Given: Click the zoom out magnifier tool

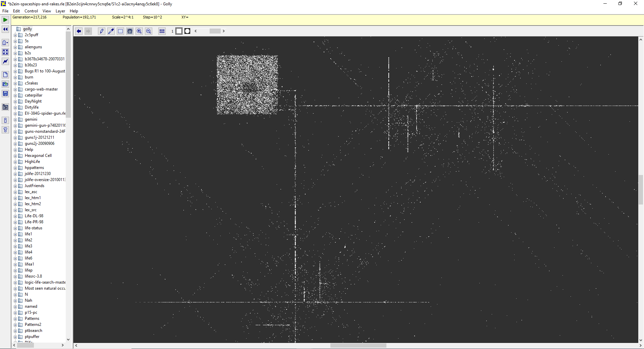Looking at the screenshot, I should pos(149,31).
